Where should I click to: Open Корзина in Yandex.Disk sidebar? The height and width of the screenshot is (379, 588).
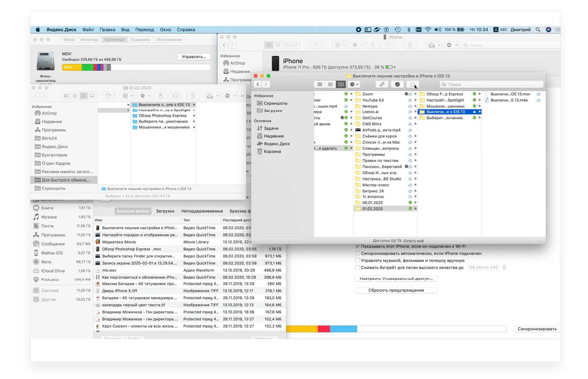(272, 151)
